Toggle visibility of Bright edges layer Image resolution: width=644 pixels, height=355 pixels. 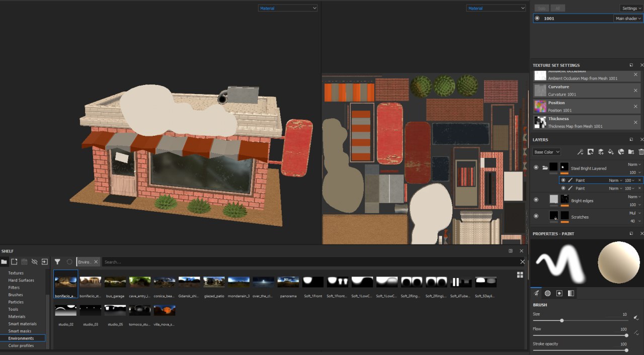[536, 200]
